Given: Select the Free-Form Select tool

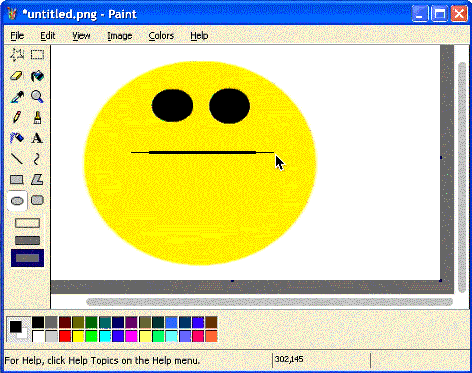Looking at the screenshot, I should [x=17, y=55].
